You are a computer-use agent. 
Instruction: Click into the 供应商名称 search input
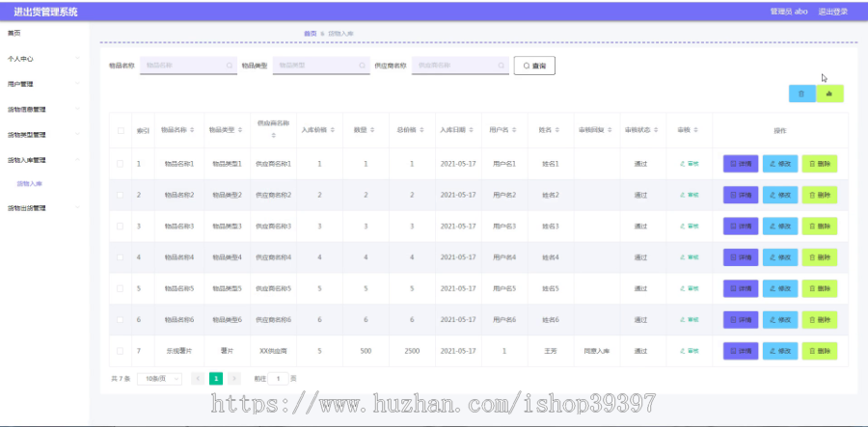[x=460, y=66]
